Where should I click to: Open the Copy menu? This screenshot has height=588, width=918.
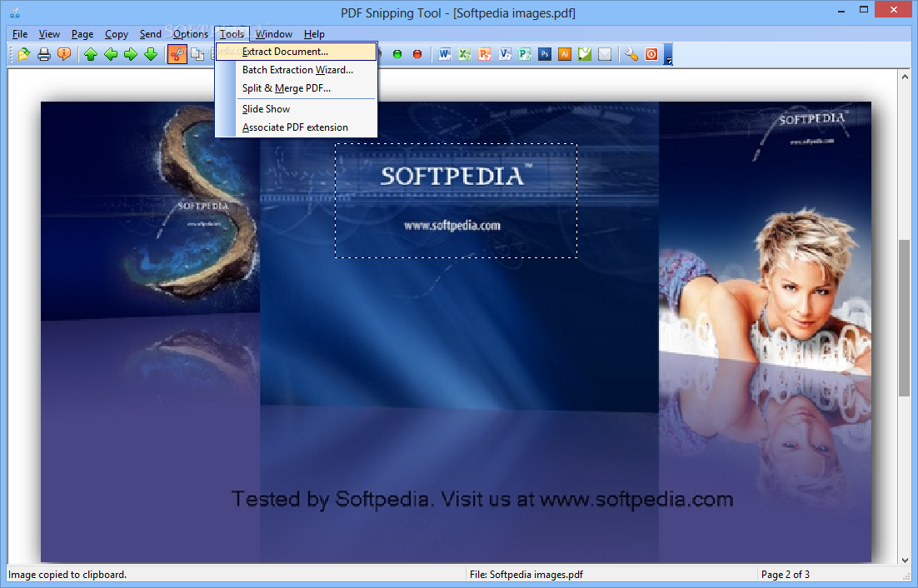[117, 34]
